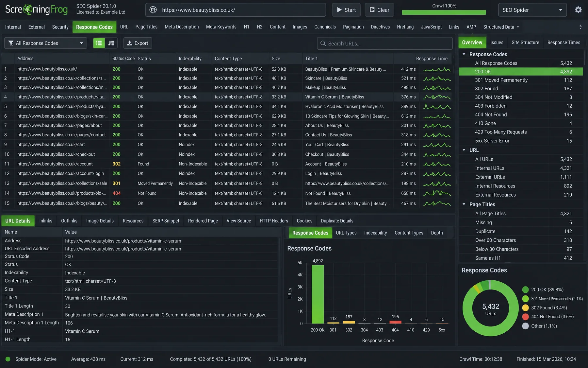Image resolution: width=588 pixels, height=368 pixels.
Task: Click the Crawl 100% progress bar
Action: click(x=444, y=12)
